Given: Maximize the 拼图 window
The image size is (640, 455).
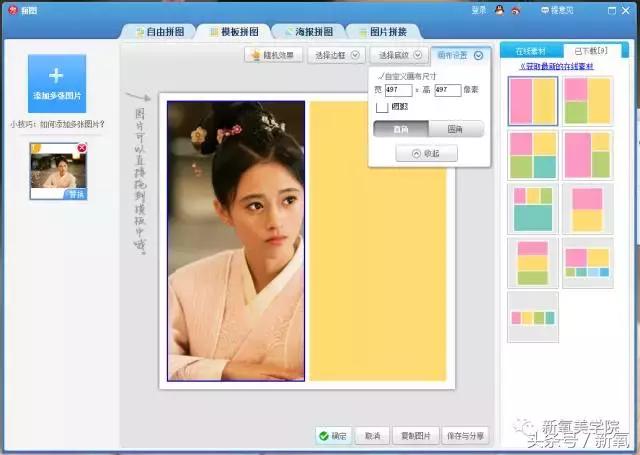Looking at the screenshot, I should click(x=611, y=11).
